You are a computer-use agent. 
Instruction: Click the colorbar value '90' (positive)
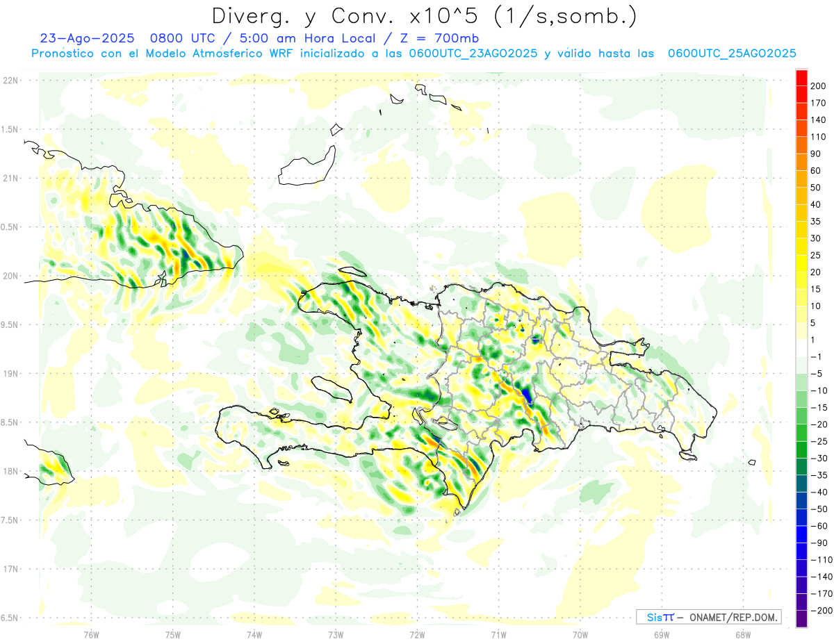click(816, 154)
